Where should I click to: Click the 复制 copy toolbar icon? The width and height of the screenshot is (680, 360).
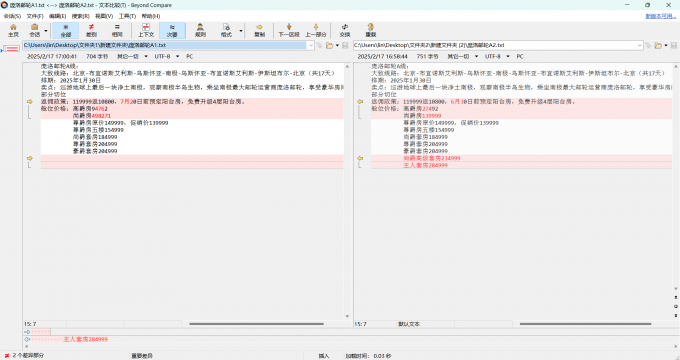pyautogui.click(x=259, y=30)
